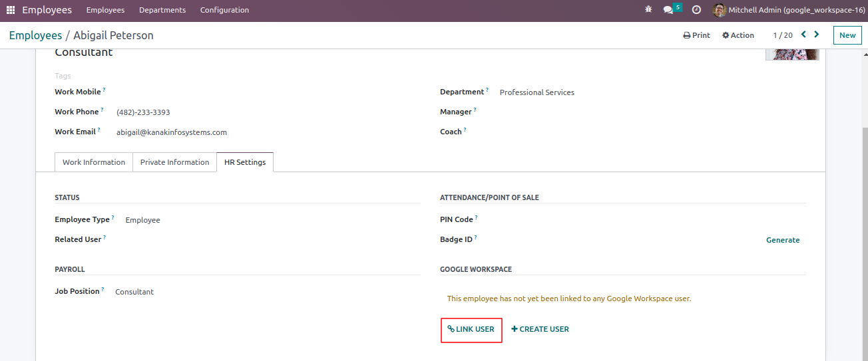Click the employee photo thumbnail
868x361 pixels.
792,55
